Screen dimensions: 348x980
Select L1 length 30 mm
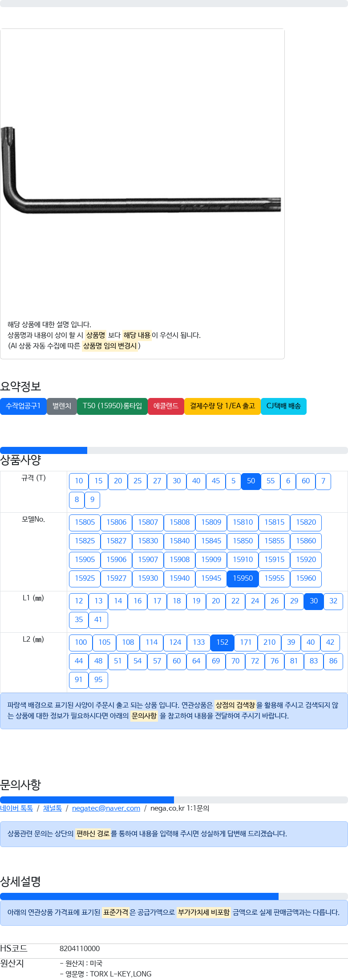tap(314, 601)
